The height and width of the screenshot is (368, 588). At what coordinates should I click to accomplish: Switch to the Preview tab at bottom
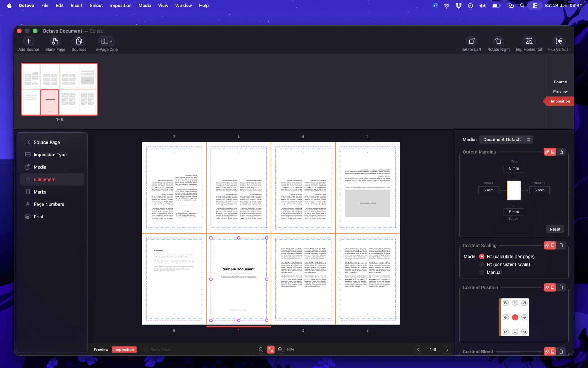101,350
